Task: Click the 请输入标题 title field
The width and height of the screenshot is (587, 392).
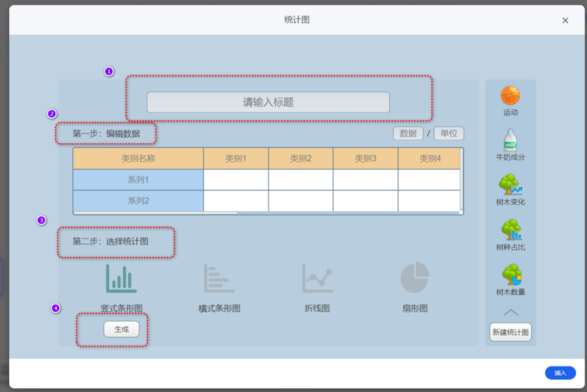Action: click(x=268, y=102)
